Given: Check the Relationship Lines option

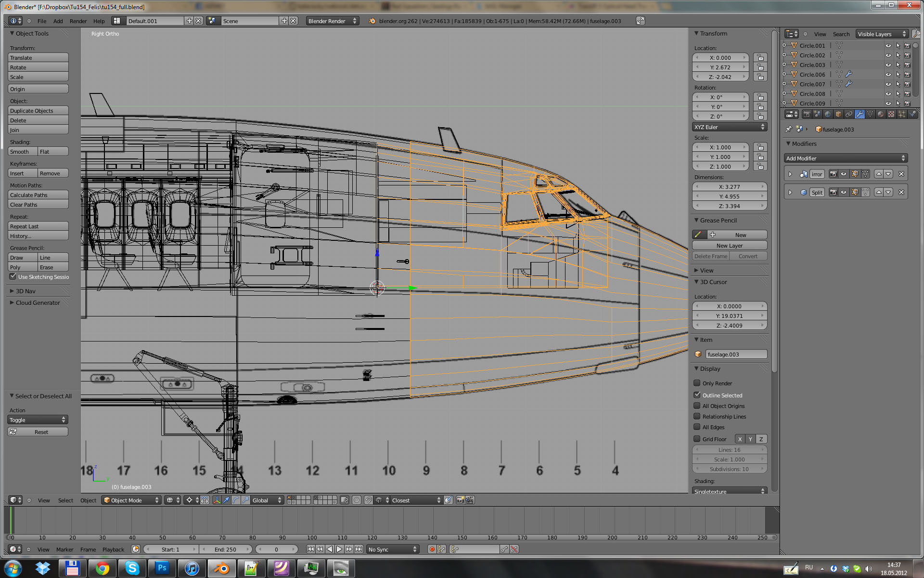Looking at the screenshot, I should click(x=697, y=417).
